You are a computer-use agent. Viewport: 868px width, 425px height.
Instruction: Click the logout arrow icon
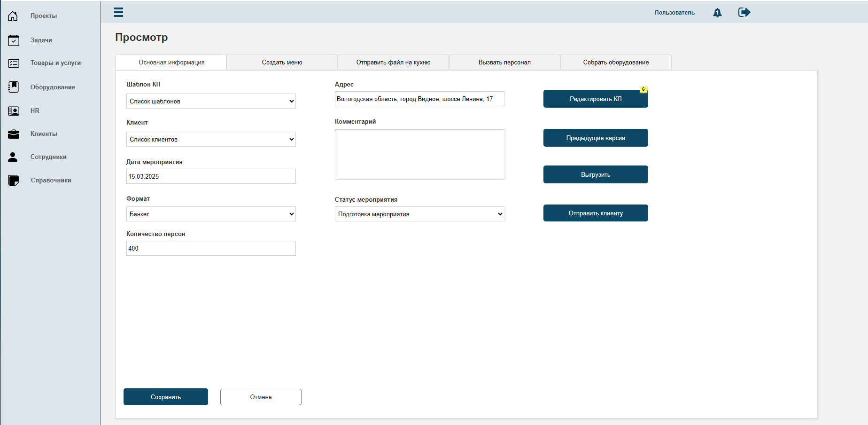click(744, 12)
